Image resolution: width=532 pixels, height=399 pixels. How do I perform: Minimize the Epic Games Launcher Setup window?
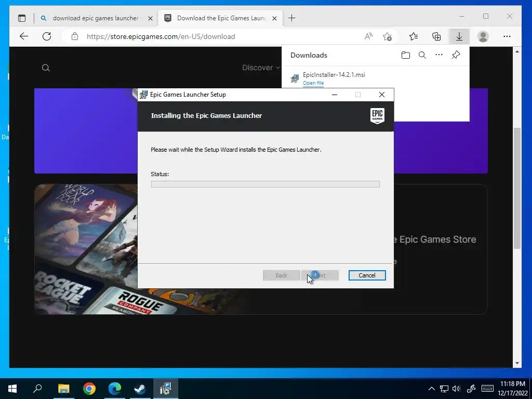[335, 95]
